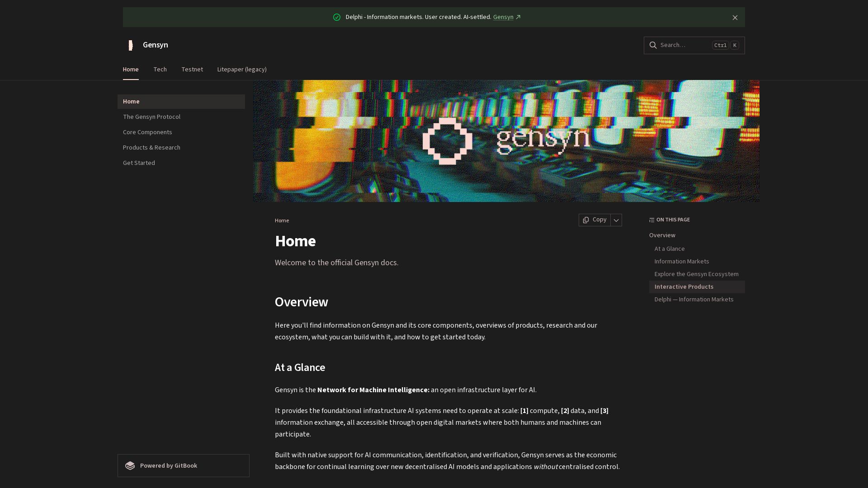
Task: Click the Copy page button
Action: point(594,220)
